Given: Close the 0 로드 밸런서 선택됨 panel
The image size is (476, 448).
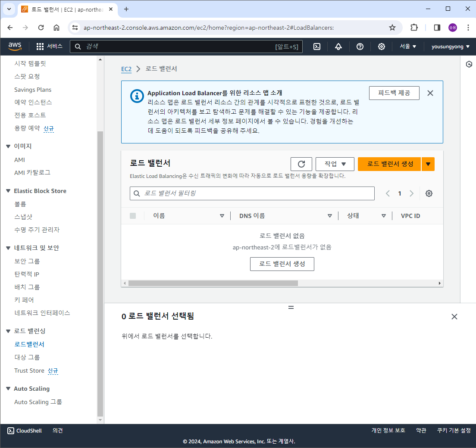Looking at the screenshot, I should pos(454,317).
